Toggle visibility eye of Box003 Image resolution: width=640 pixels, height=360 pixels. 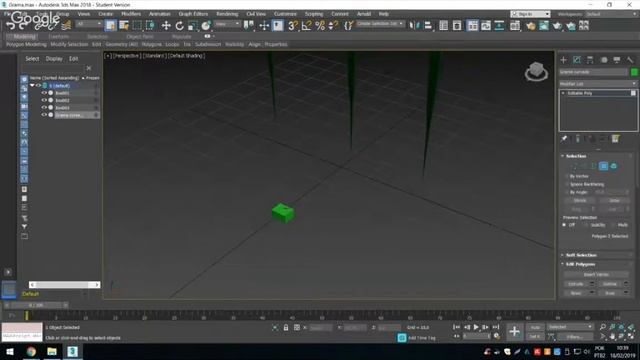tap(44, 107)
